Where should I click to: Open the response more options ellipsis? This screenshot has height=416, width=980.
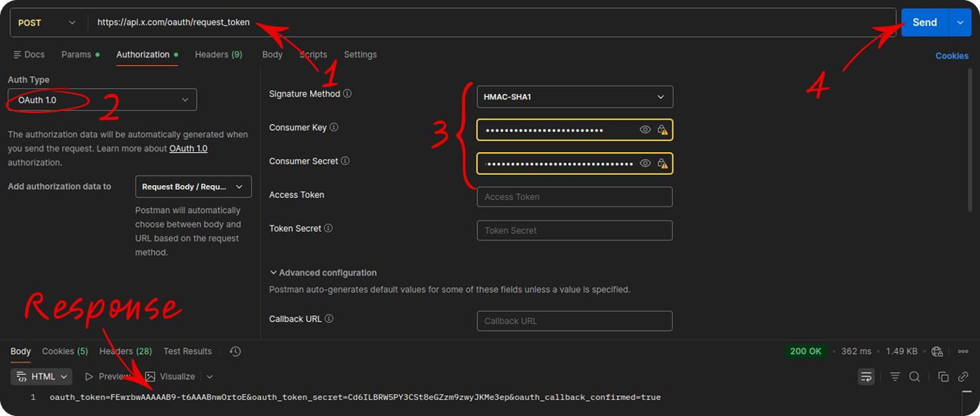[963, 351]
